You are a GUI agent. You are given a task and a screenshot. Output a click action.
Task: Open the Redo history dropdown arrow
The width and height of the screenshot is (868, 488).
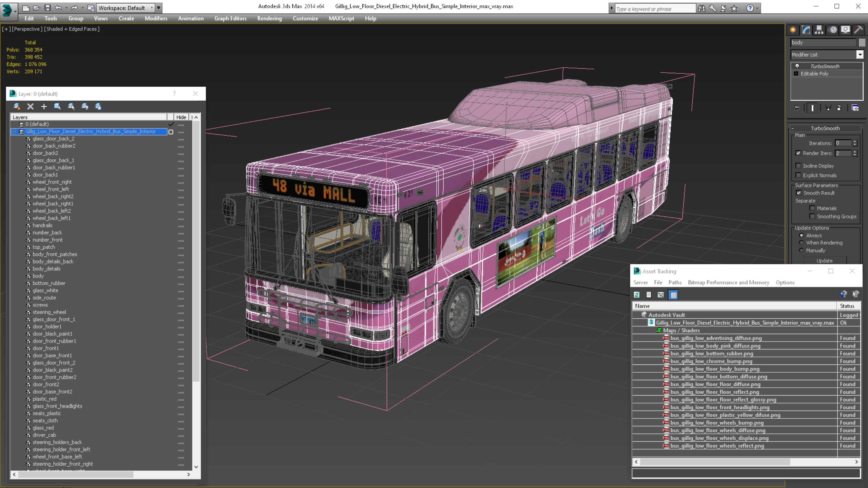(x=82, y=8)
